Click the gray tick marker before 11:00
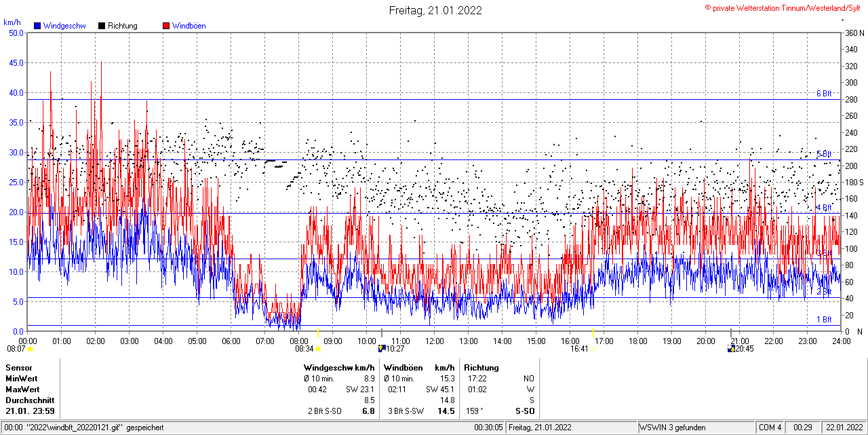This screenshot has width=868, height=435. point(381,333)
